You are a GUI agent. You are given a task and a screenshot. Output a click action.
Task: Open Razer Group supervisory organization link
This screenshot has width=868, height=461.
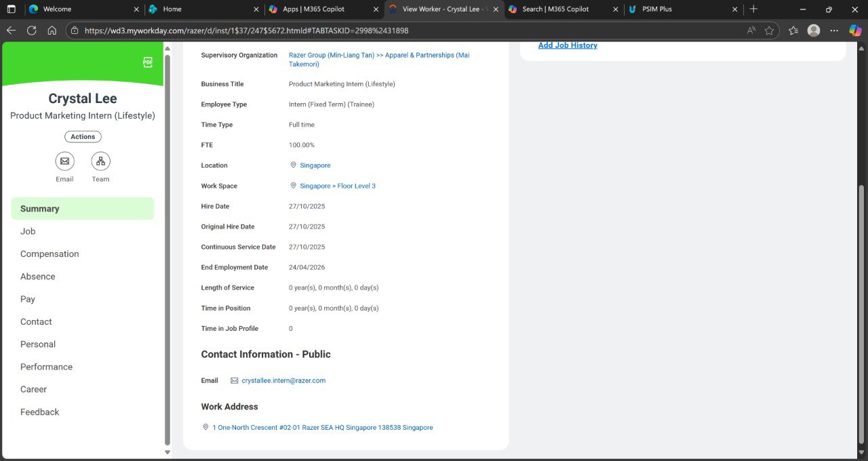[x=379, y=60]
